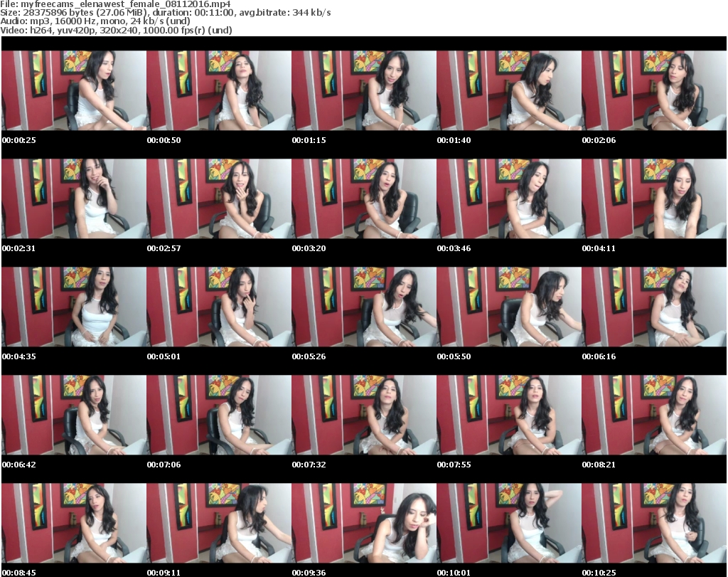
Task: Click the frame captured at 00:02:57
Action: (219, 198)
